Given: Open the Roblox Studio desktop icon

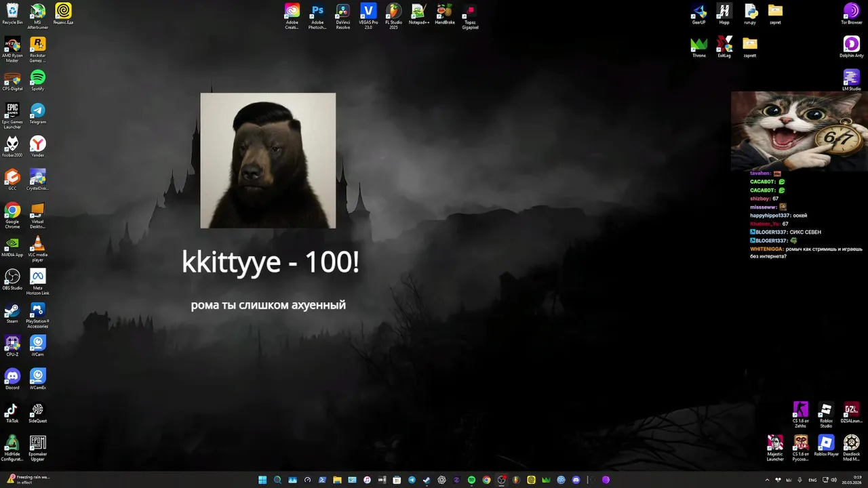Looking at the screenshot, I should click(826, 415).
